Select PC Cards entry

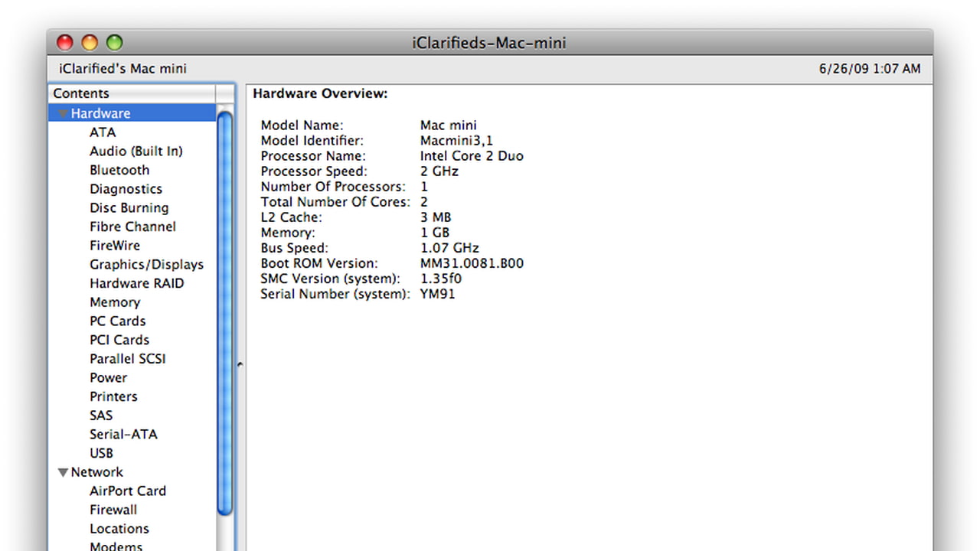[118, 321]
